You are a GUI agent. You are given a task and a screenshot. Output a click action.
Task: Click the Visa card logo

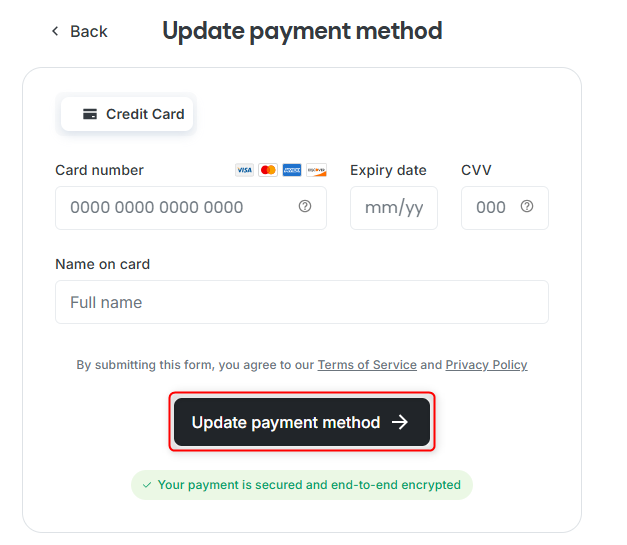244,170
